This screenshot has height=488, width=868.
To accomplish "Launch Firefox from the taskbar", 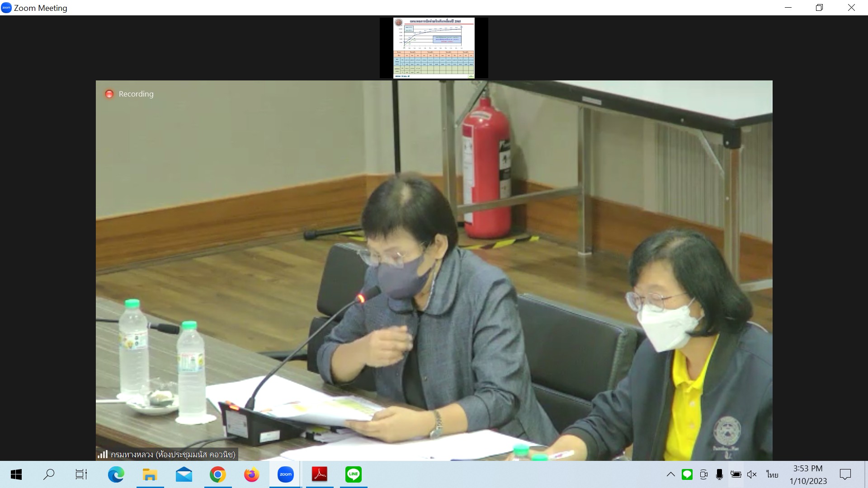I will tap(251, 474).
